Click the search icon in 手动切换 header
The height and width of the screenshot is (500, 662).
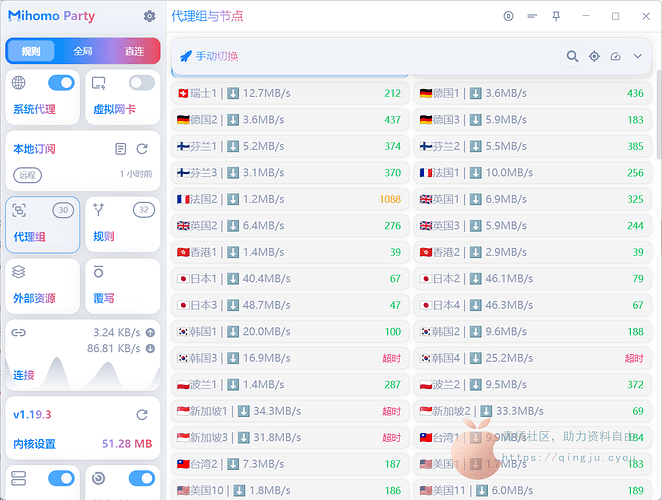[572, 56]
